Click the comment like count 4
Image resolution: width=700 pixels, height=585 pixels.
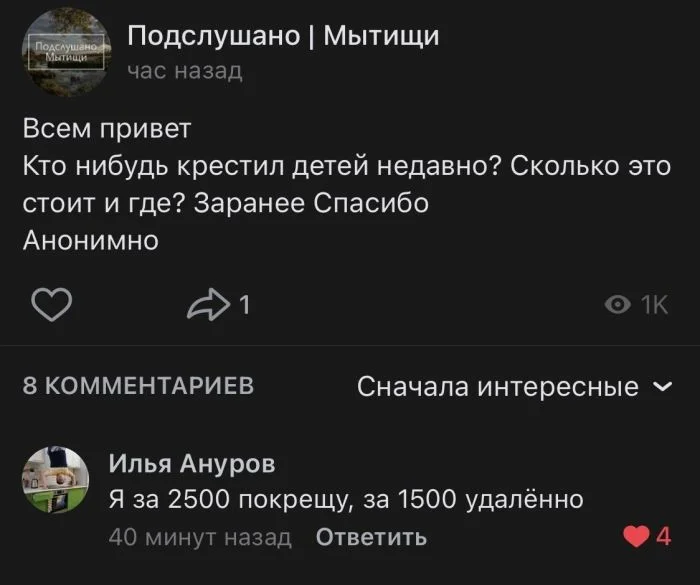coord(662,537)
